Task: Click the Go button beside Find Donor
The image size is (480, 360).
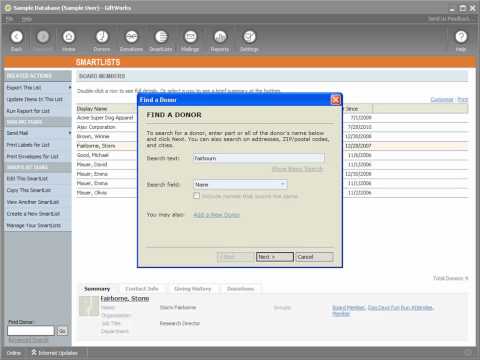Action: pyautogui.click(x=62, y=331)
